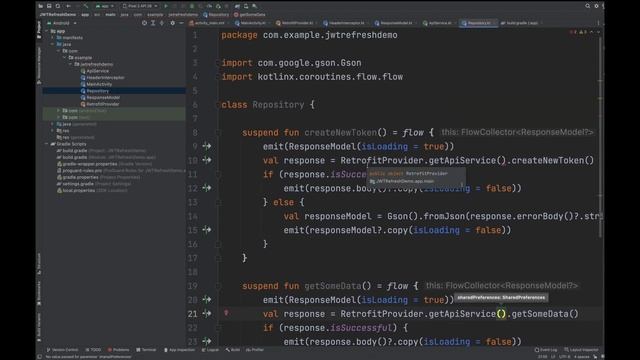Collapse the app module tree node

coord(47,31)
